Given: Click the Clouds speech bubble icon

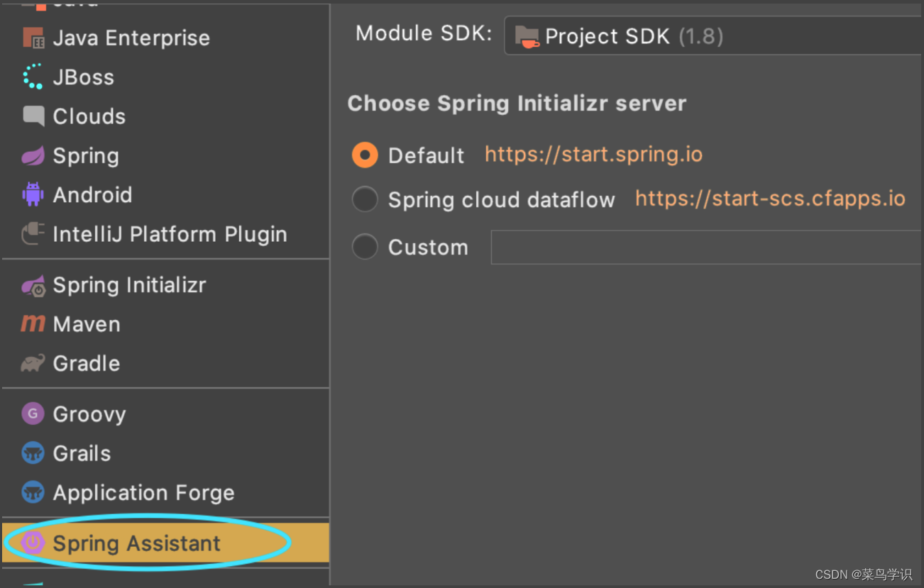Looking at the screenshot, I should 33,116.
